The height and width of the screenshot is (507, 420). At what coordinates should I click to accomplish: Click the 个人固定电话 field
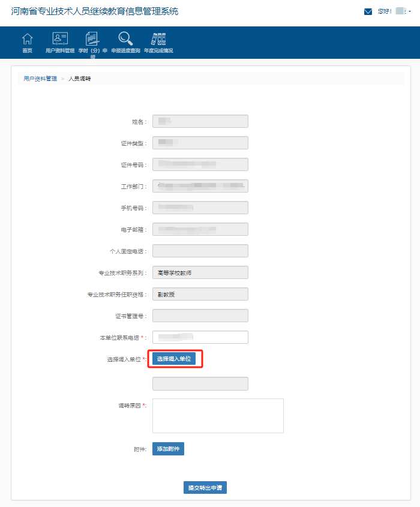[x=200, y=251]
